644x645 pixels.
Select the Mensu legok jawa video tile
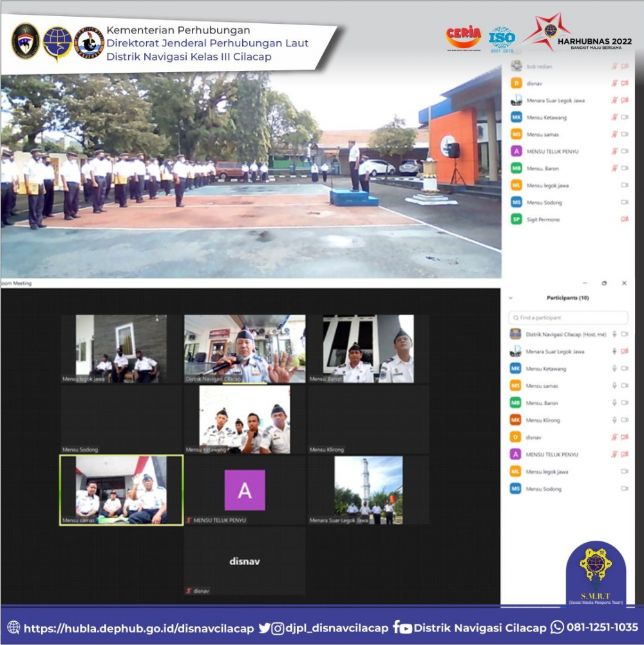(x=121, y=349)
